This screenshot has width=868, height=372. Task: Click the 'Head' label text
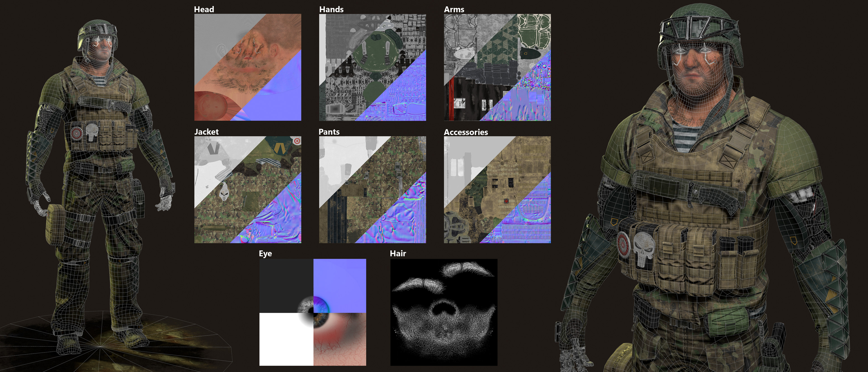point(204,9)
